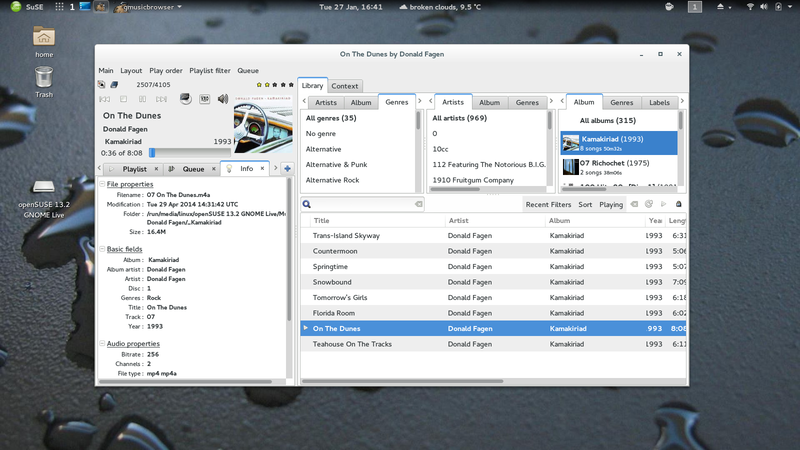
Task: Switch to the Context tab
Action: click(345, 86)
